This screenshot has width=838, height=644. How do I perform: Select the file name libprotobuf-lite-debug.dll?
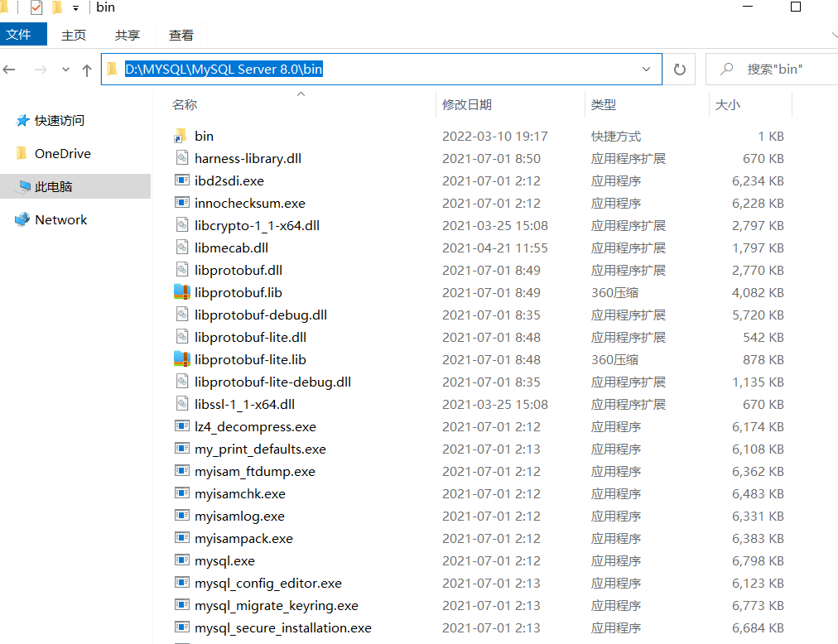(x=272, y=382)
